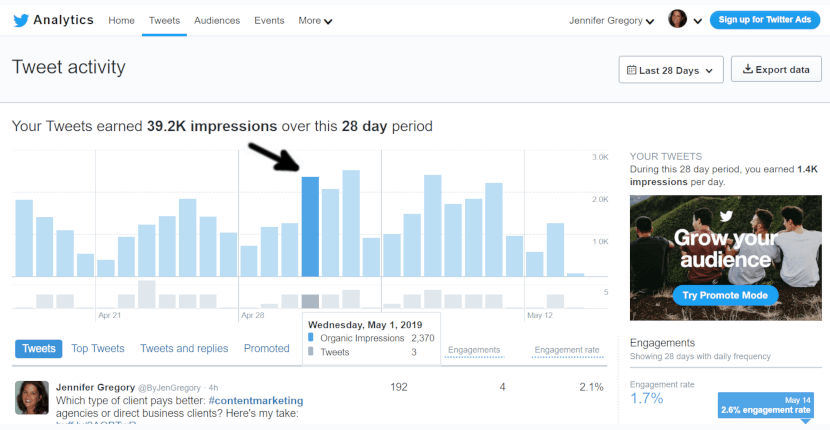Click the 2.1% engagement rate in the tweet row
This screenshot has height=430, width=830.
pyautogui.click(x=591, y=387)
